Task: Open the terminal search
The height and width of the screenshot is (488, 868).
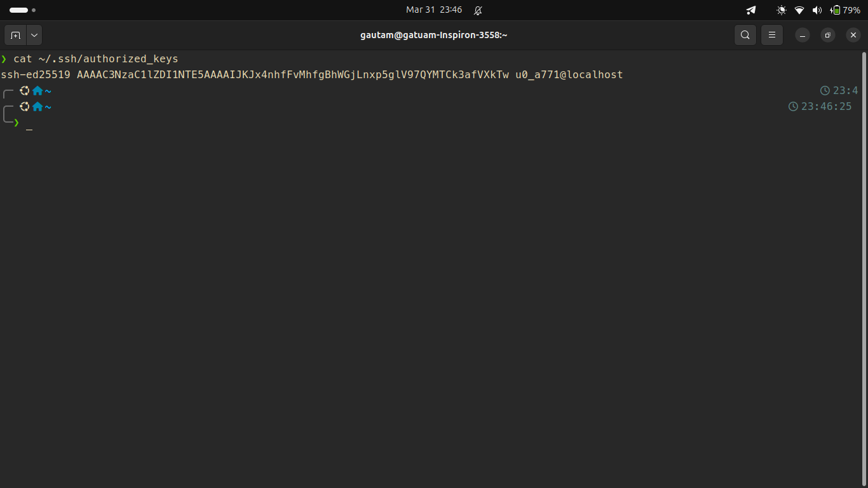Action: click(745, 35)
